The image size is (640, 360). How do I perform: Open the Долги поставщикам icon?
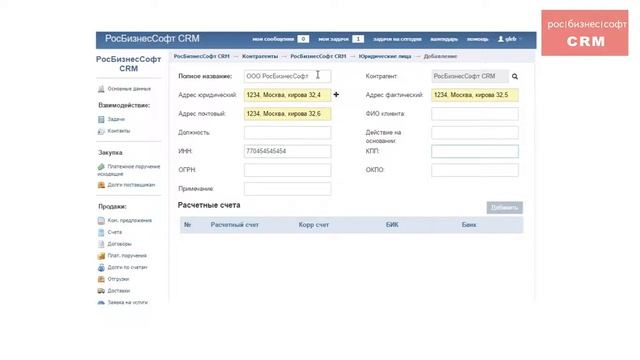(101, 185)
